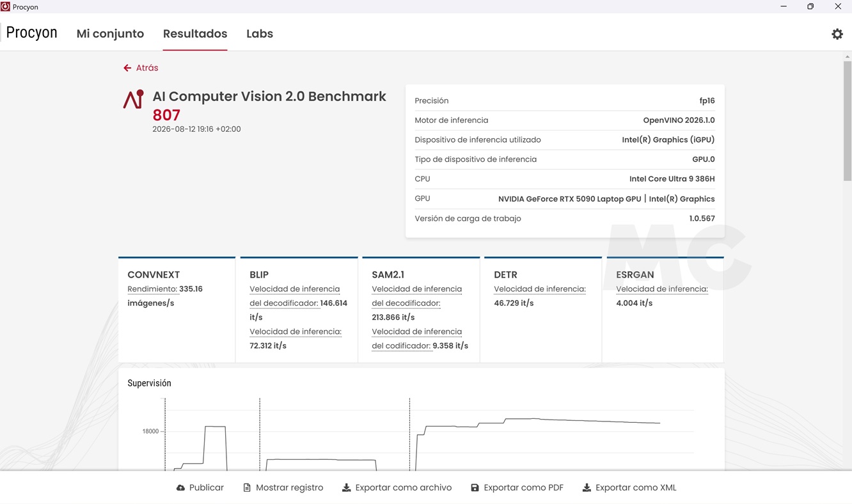Click the 1.0.567 version value
Viewport: 852px width, 504px height.
coord(702,219)
